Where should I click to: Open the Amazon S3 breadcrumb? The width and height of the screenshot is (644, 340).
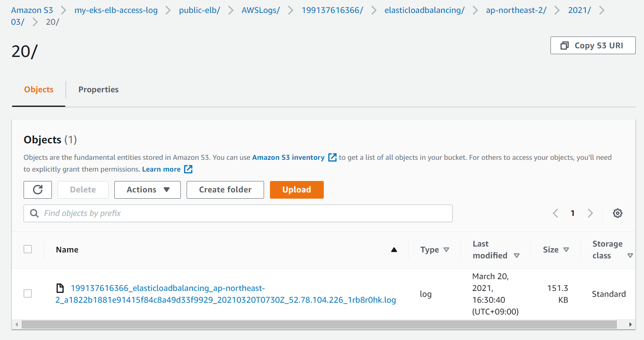(32, 10)
